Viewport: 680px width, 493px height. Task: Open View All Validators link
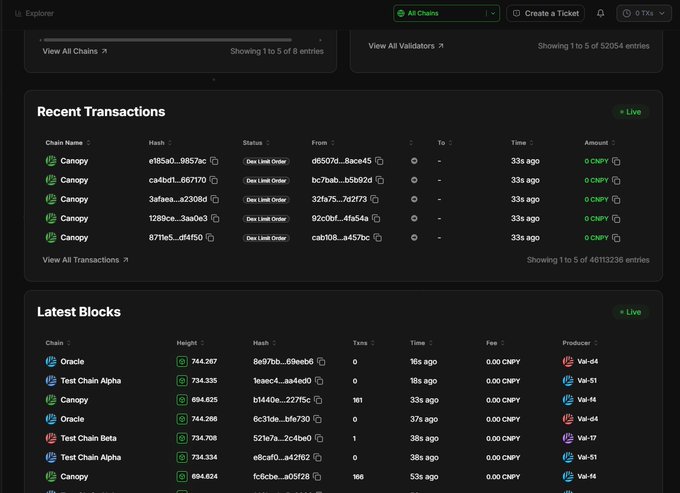(406, 46)
